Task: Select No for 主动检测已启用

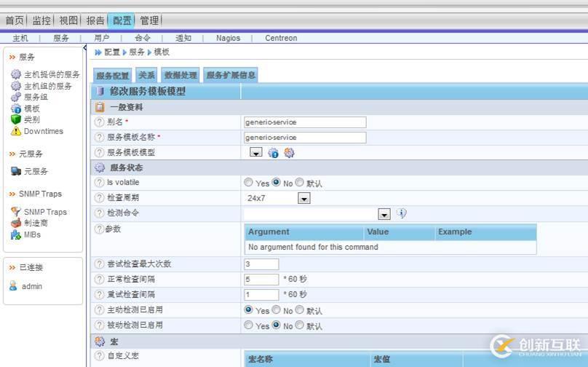Action: click(x=277, y=309)
